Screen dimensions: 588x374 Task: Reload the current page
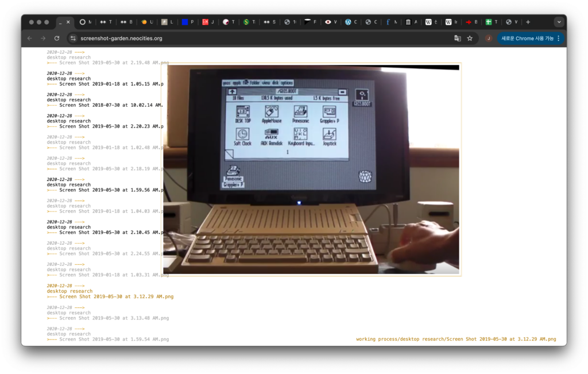pyautogui.click(x=57, y=38)
